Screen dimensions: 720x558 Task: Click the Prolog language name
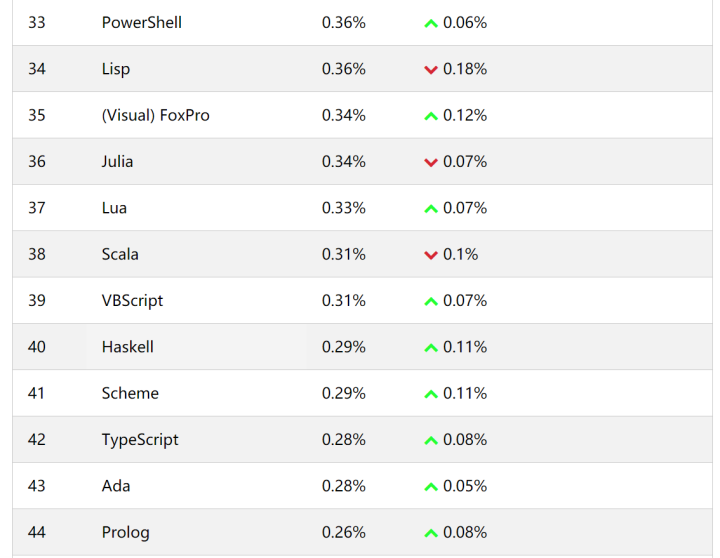[125, 532]
